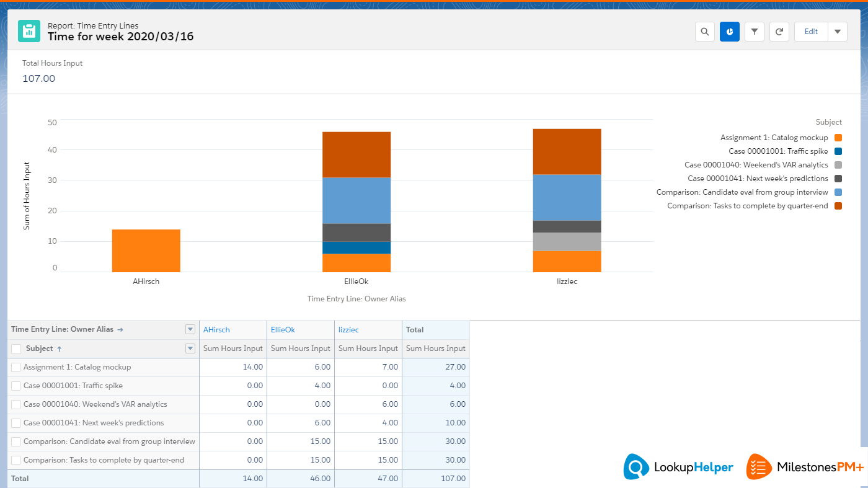Click AHirsch's 14.00 Catalog mockup cell
This screenshot has width=868, height=488.
tap(233, 367)
